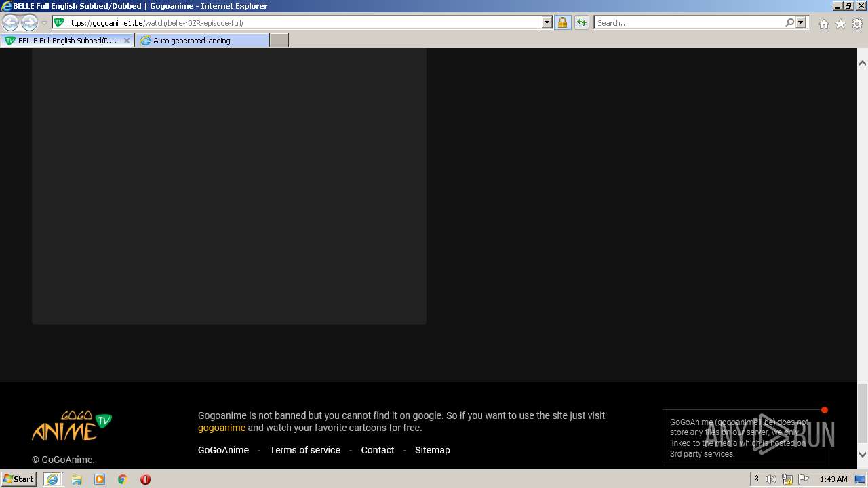Open the Windows Start button

(x=19, y=479)
